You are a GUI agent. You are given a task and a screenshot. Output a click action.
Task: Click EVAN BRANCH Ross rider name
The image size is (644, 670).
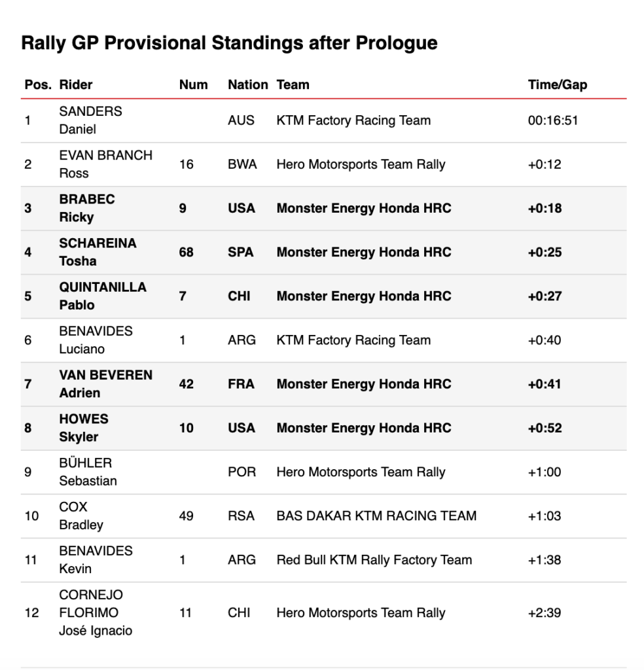pos(105,164)
